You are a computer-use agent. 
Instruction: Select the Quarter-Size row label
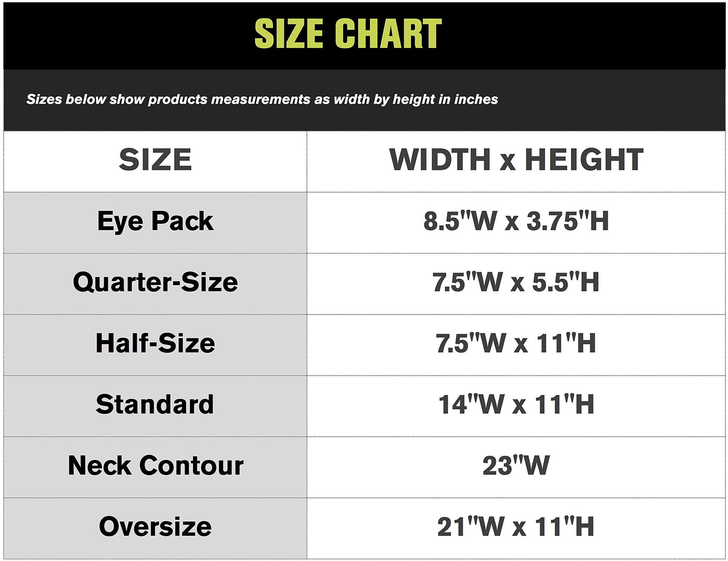pos(155,283)
